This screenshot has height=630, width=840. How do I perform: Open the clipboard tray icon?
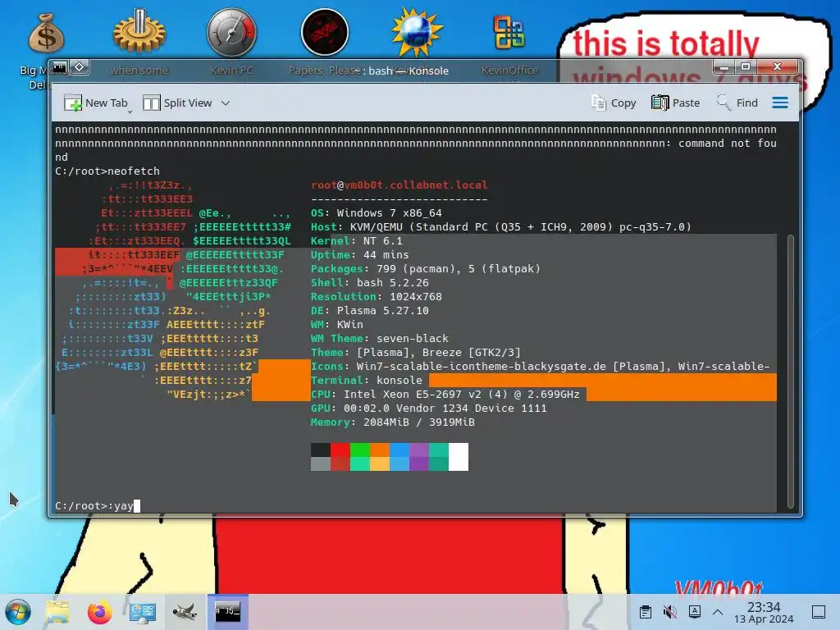click(x=646, y=612)
